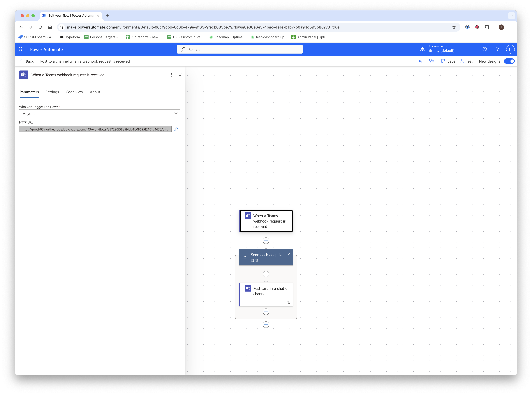This screenshot has width=532, height=395.
Task: Open the help question mark icon
Action: pyautogui.click(x=497, y=49)
